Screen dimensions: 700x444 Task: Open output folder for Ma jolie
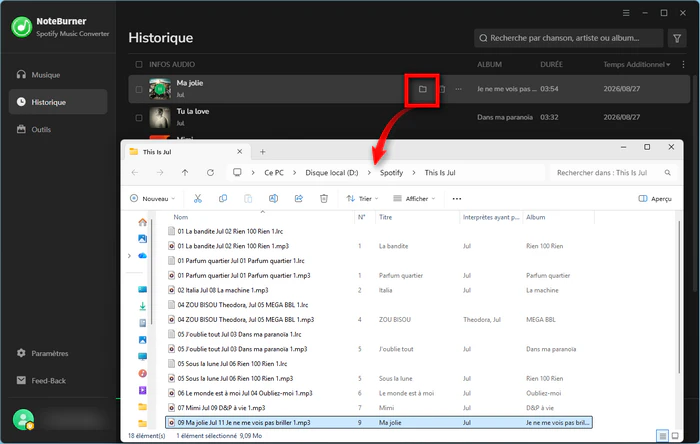click(x=422, y=89)
